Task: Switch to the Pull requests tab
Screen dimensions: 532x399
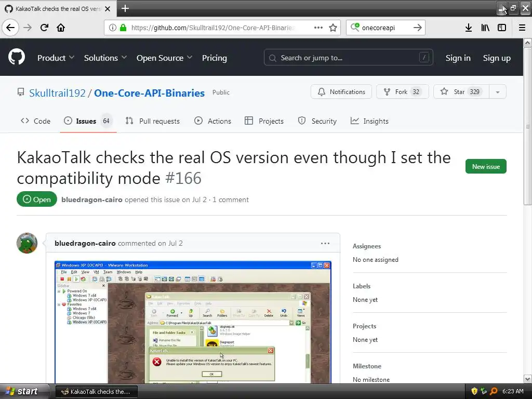Action: 153,121
